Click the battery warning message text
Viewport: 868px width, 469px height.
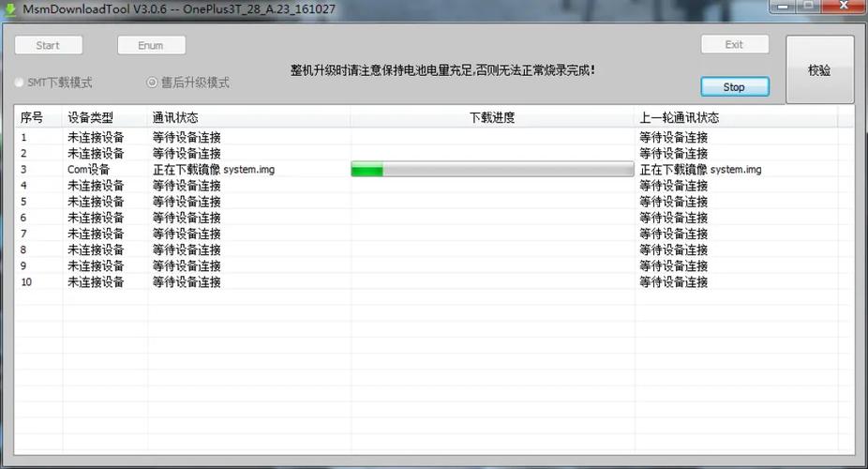pyautogui.click(x=442, y=70)
